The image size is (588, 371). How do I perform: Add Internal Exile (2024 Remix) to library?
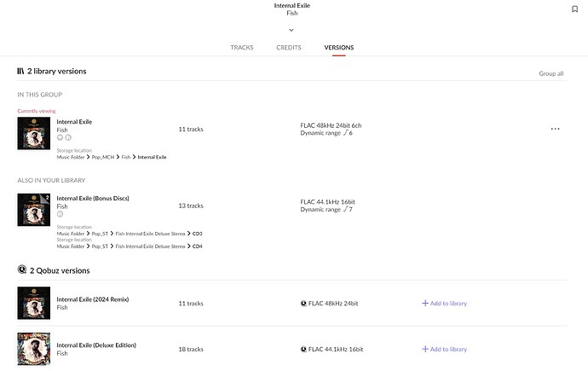pyautogui.click(x=444, y=303)
